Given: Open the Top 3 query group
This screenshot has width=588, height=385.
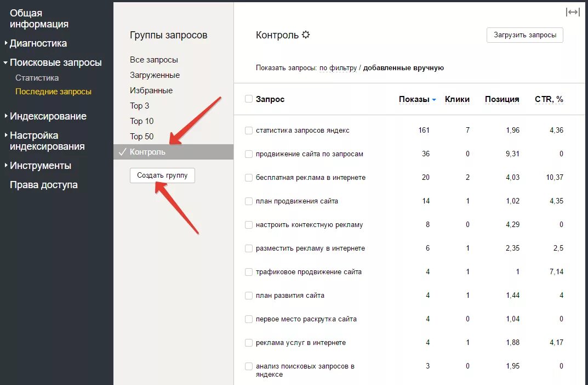Looking at the screenshot, I should (140, 106).
